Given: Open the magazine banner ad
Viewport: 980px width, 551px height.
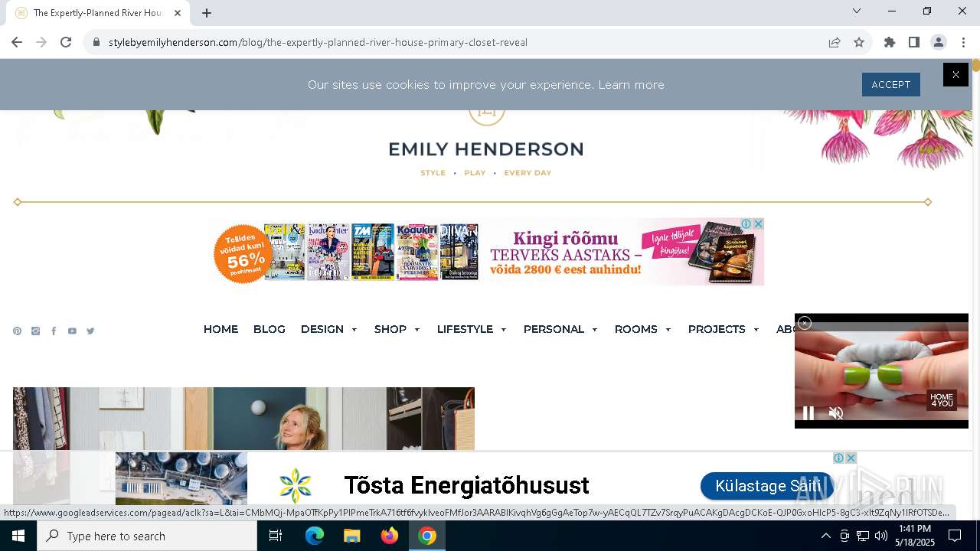Looking at the screenshot, I should coord(486,252).
